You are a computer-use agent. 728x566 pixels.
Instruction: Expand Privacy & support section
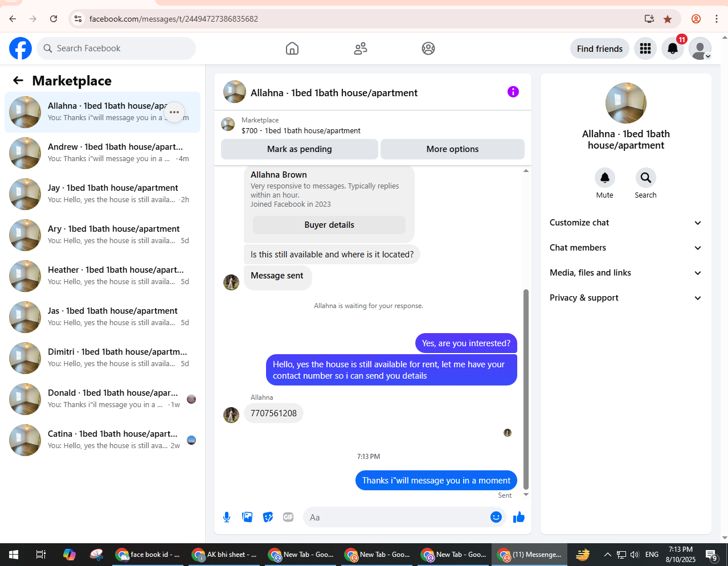(625, 298)
